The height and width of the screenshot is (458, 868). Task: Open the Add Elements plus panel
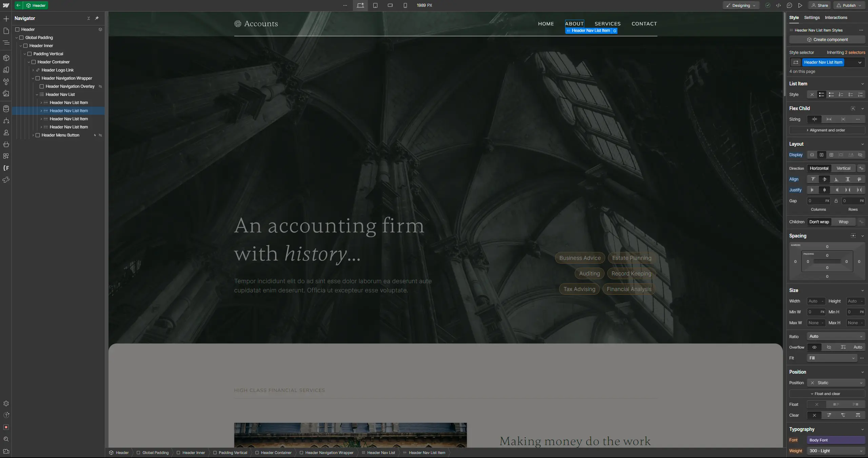click(x=6, y=19)
